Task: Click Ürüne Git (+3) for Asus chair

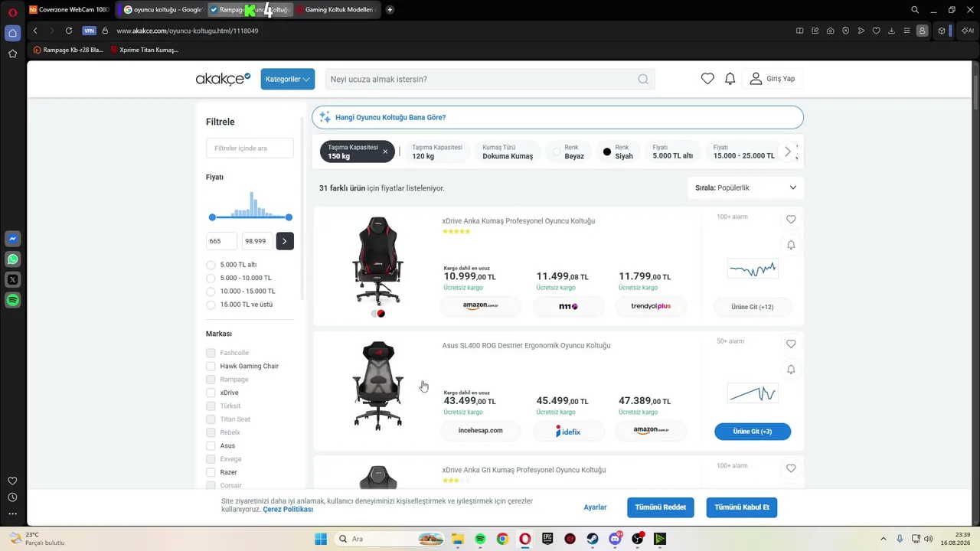Action: (753, 432)
